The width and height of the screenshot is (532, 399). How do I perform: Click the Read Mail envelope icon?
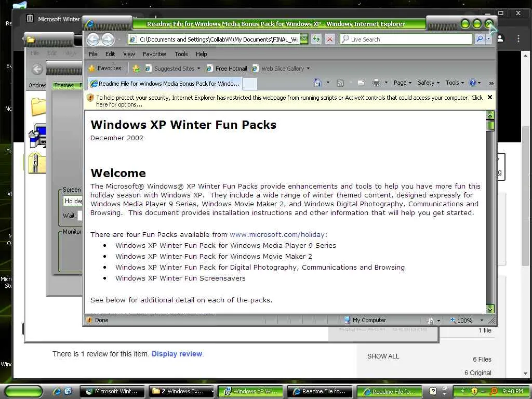pos(361,83)
